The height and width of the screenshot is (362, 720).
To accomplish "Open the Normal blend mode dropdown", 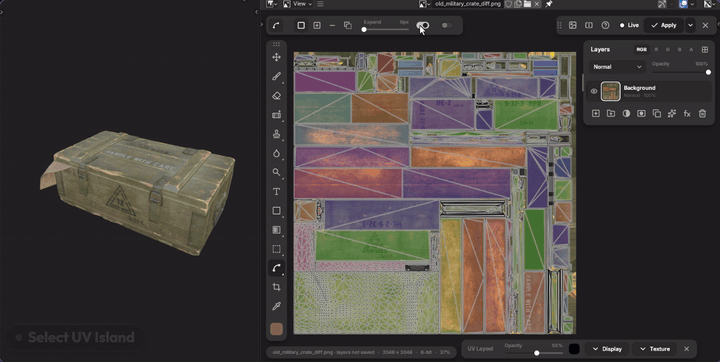I will click(x=617, y=67).
